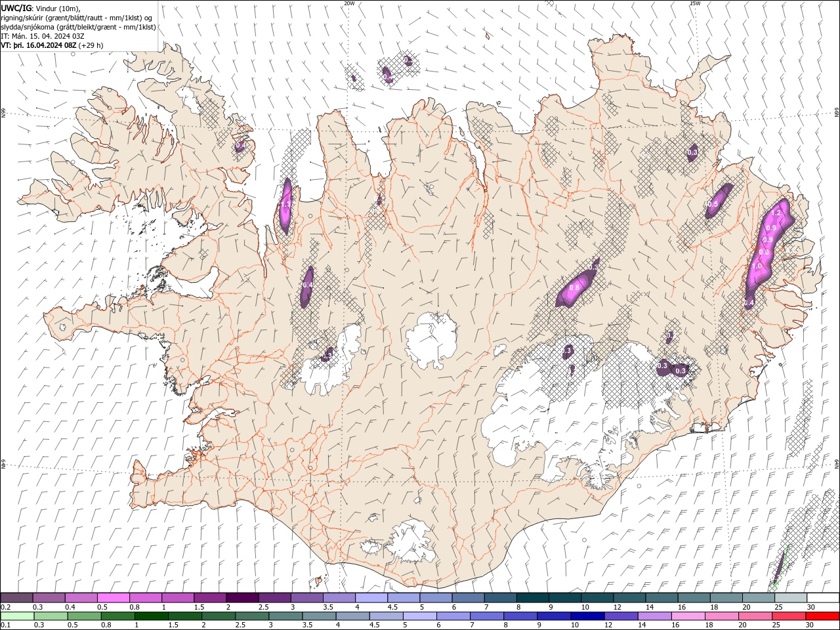Select the 'rigning/skúrir (grænt/blátt/rautt' header line
This screenshot has width=840, height=630.
pos(77,18)
